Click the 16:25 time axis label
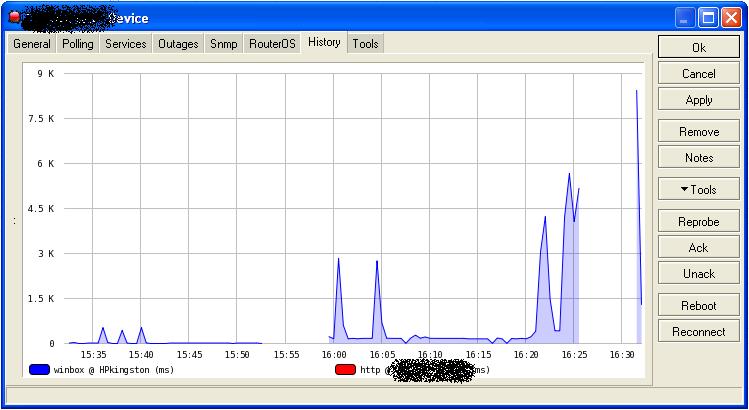 click(574, 355)
